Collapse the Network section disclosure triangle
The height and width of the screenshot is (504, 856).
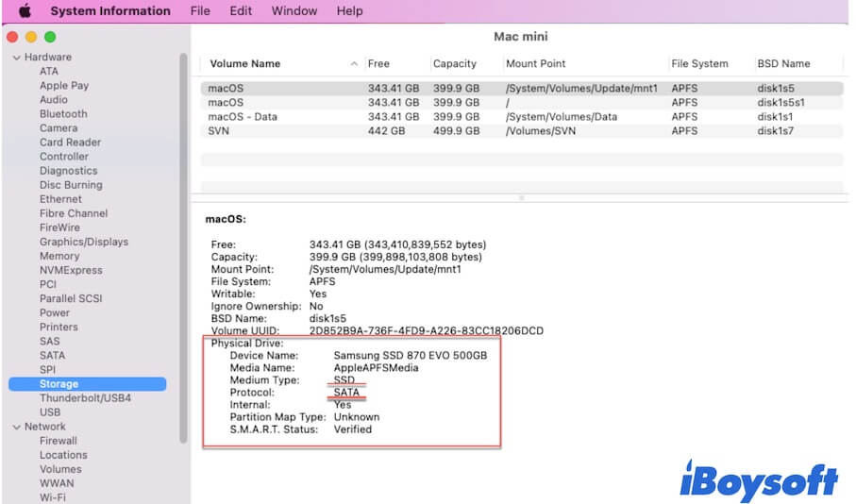16,427
